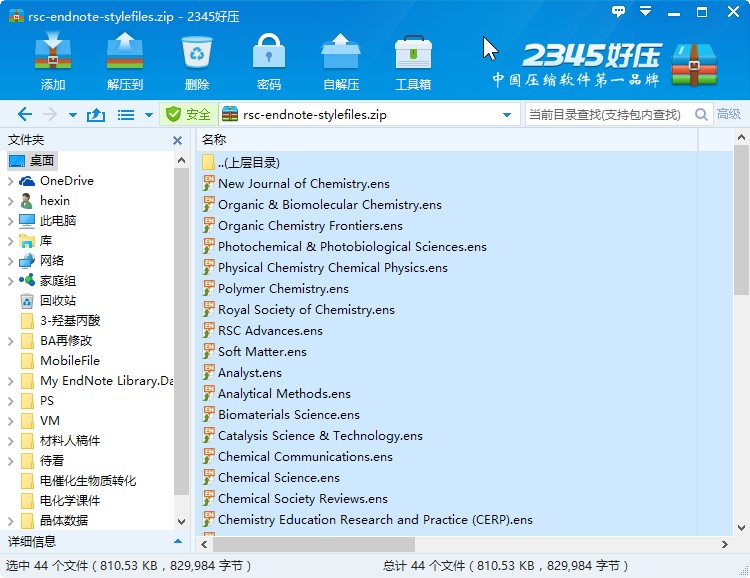The height and width of the screenshot is (578, 750).
Task: Go back with the left arrow
Action: 25,114
